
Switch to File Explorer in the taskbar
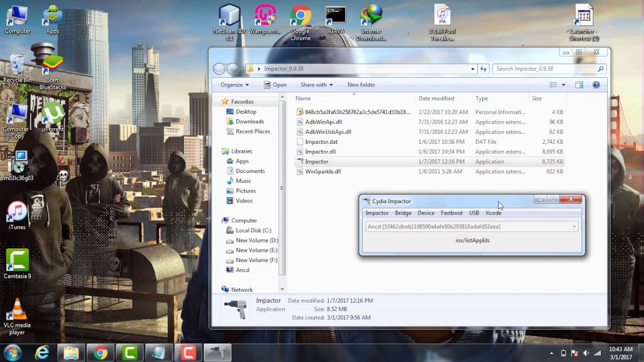pos(71,352)
